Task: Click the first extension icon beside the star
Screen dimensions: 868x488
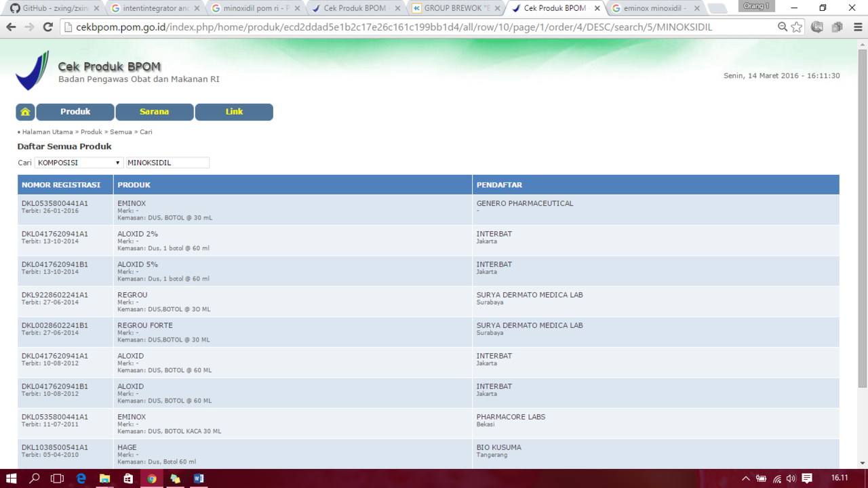Action: click(x=817, y=27)
